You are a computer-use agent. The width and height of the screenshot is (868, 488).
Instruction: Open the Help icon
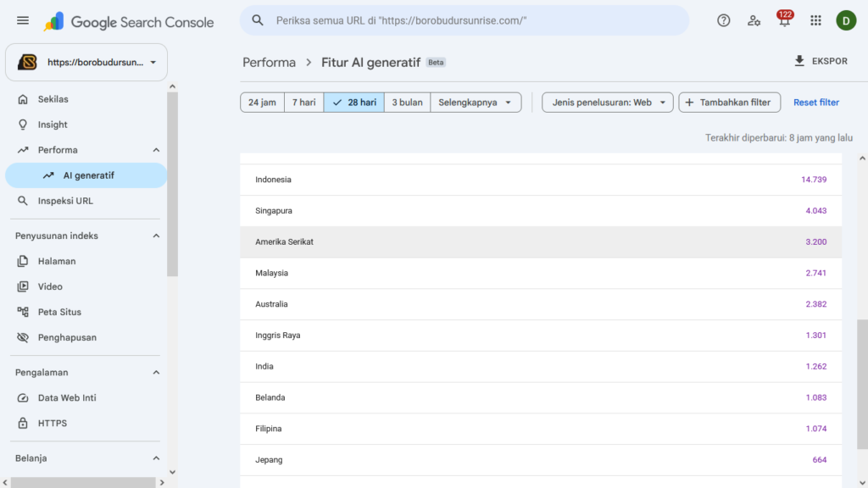click(x=724, y=20)
